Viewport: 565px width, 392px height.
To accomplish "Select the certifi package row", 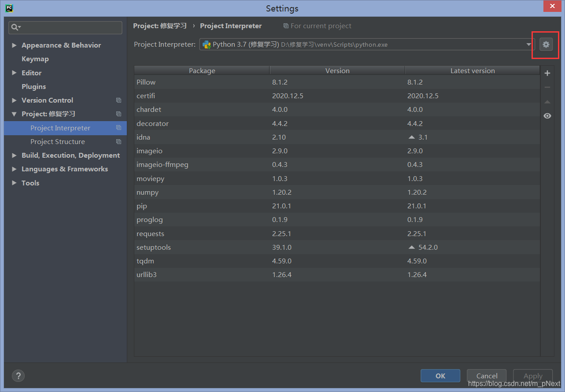I will coord(337,96).
